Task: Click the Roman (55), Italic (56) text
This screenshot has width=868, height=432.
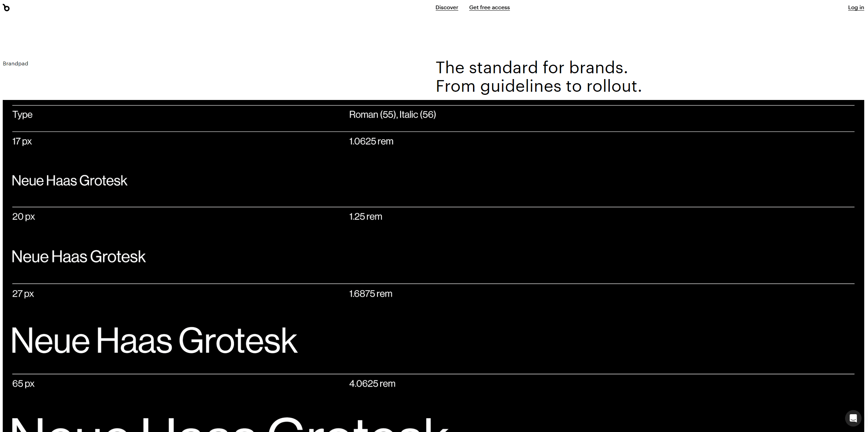Action: pyautogui.click(x=393, y=115)
